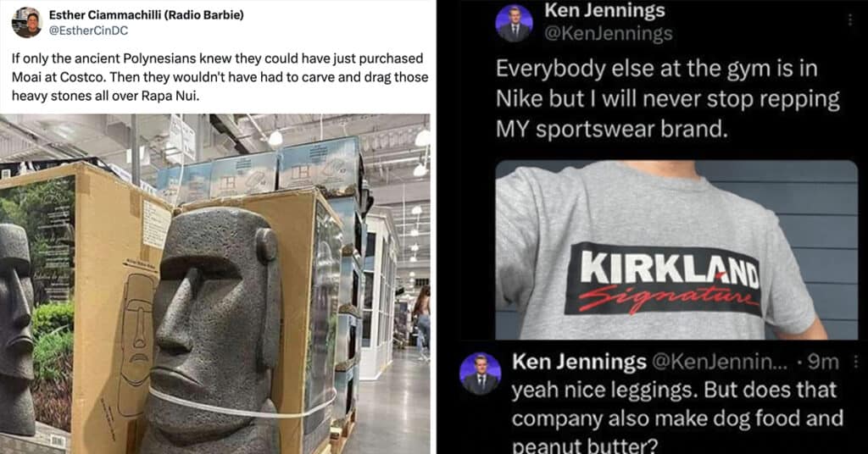Click Ken Jennings' avatar on top tweet
Screen dimensions: 868x454
[x=514, y=24]
